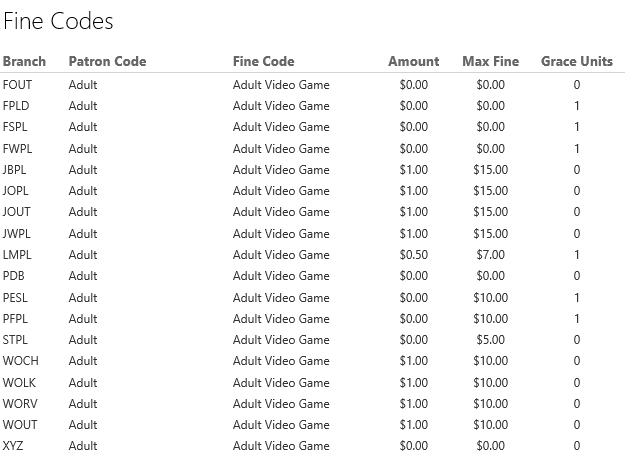Screen dimensions: 642x472
Task: Click Adult Video Game in PESL row
Action: pyautogui.click(x=281, y=298)
